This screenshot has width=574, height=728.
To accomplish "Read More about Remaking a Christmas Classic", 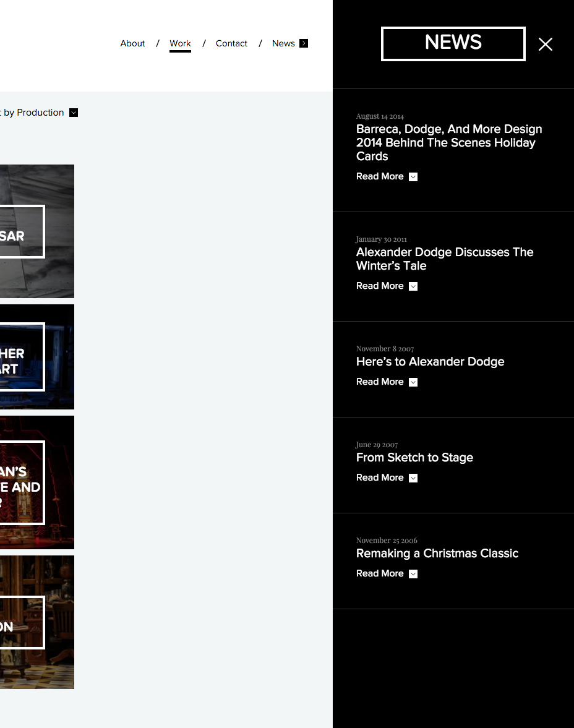I will (380, 573).
